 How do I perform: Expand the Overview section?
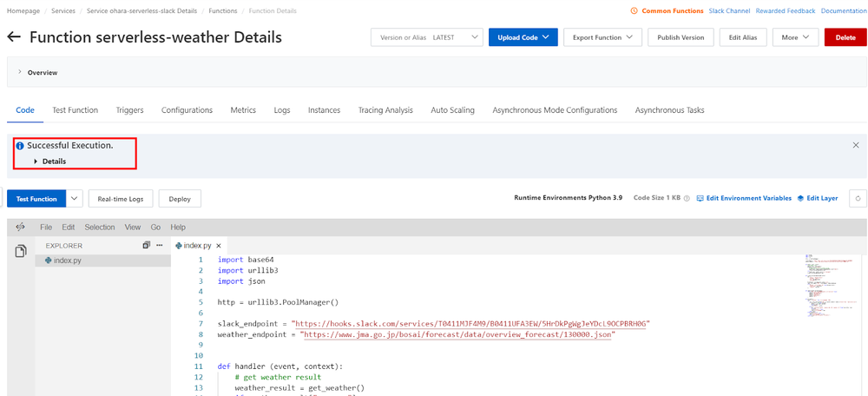[20, 72]
